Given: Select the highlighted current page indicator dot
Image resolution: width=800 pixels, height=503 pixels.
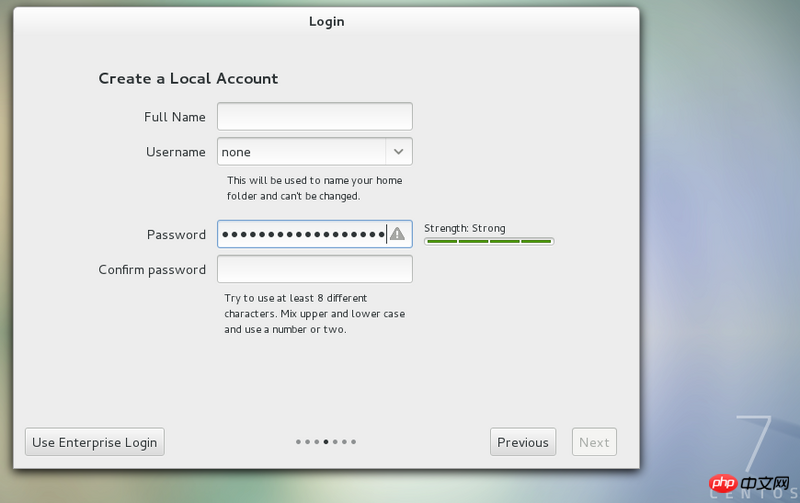Looking at the screenshot, I should click(326, 441).
